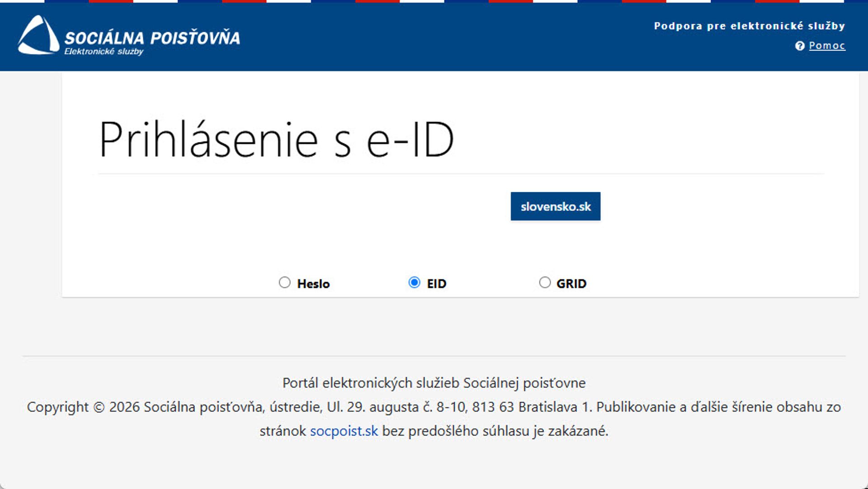868x489 pixels.
Task: Click 'Portál elektronických služieb Sociálnej poisťovne' text
Action: pyautogui.click(x=434, y=383)
